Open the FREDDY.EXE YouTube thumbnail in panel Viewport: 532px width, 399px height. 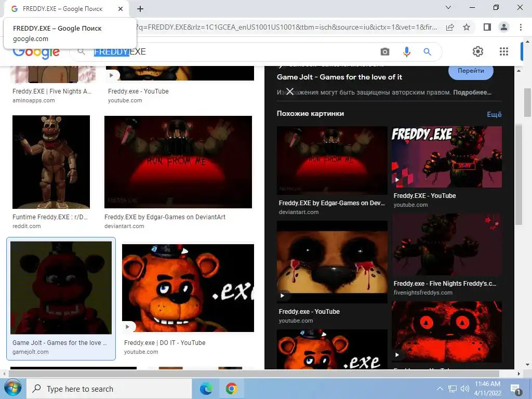click(x=446, y=157)
